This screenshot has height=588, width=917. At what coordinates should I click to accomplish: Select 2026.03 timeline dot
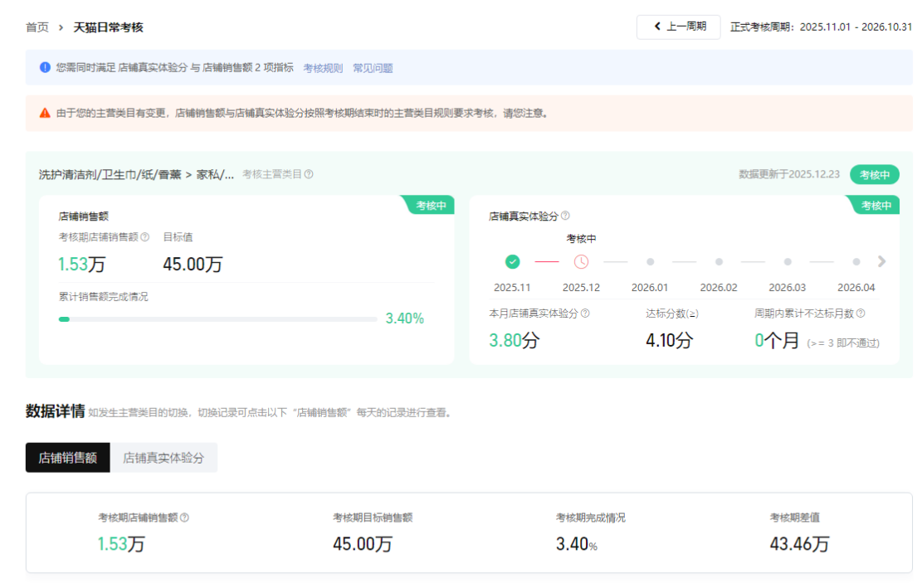(788, 261)
